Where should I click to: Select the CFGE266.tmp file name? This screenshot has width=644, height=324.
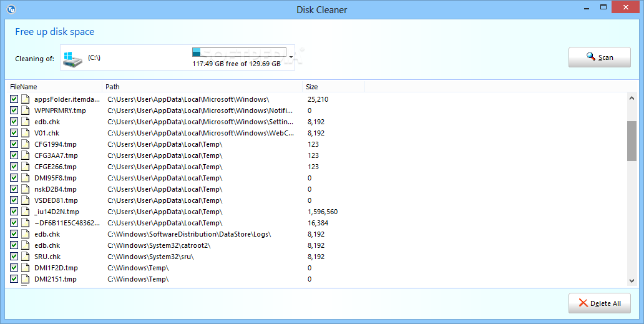(56, 167)
